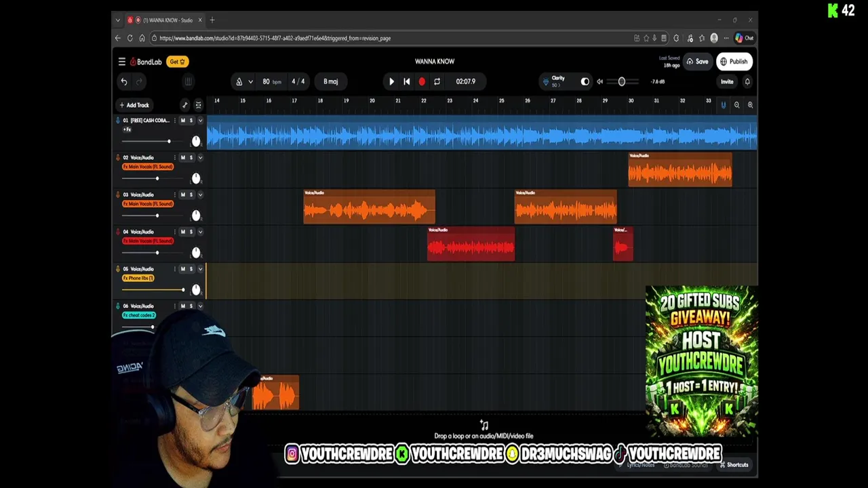868x488 pixels.
Task: Select the red audio region on track 04
Action: (x=471, y=244)
